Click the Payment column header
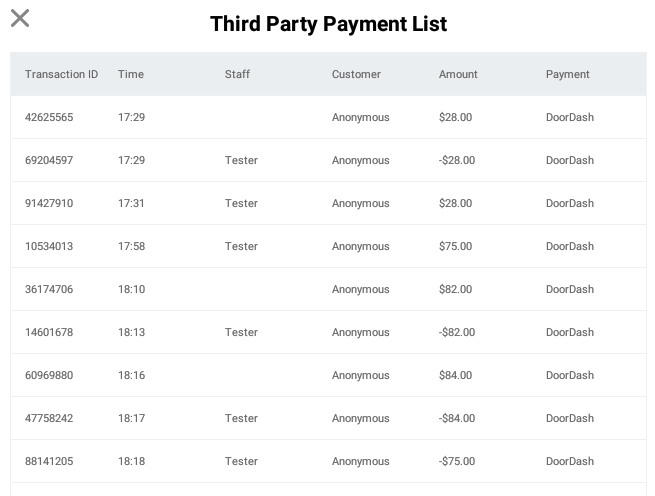Viewport: 655px width, 496px height. [567, 74]
